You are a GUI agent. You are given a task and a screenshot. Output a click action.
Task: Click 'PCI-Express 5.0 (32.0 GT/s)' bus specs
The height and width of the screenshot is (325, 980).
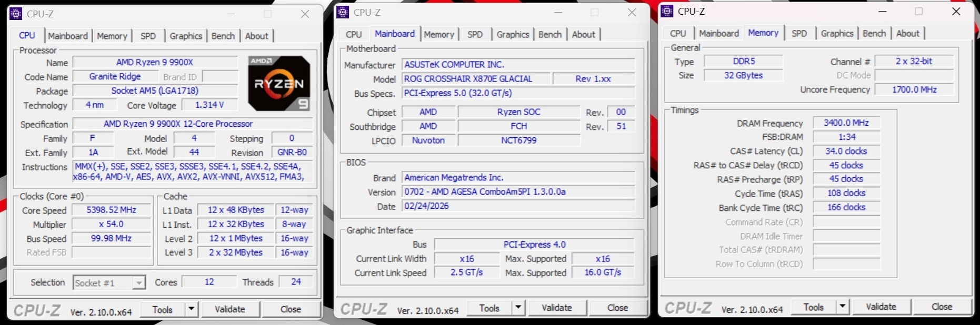point(518,93)
